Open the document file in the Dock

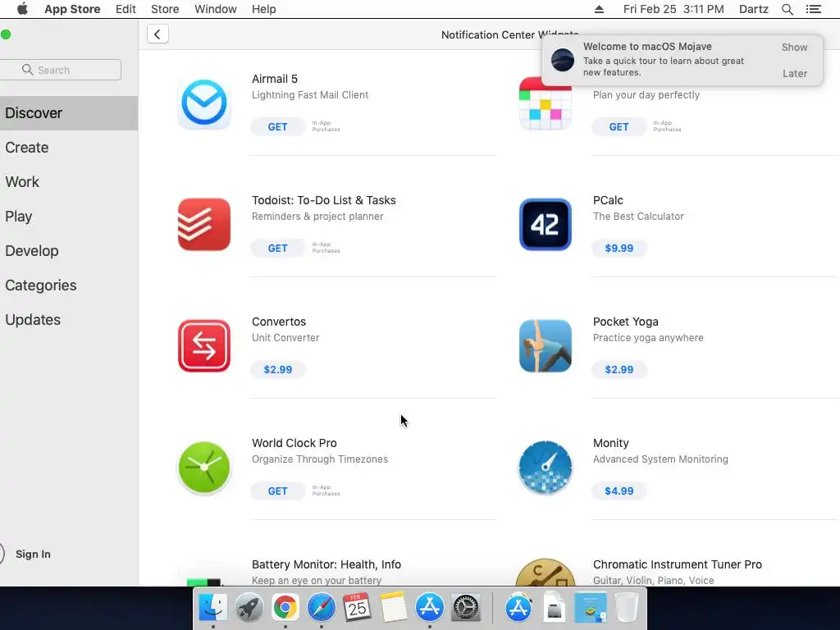click(x=555, y=608)
